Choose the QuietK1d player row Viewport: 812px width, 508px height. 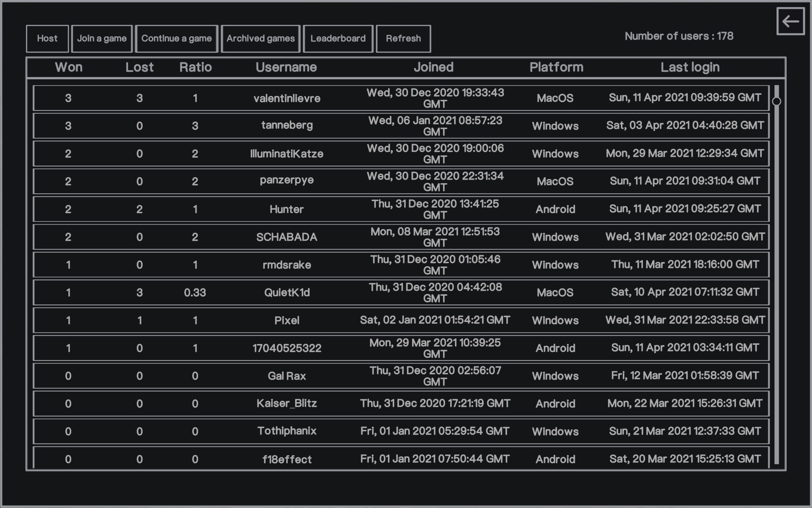[x=287, y=293]
